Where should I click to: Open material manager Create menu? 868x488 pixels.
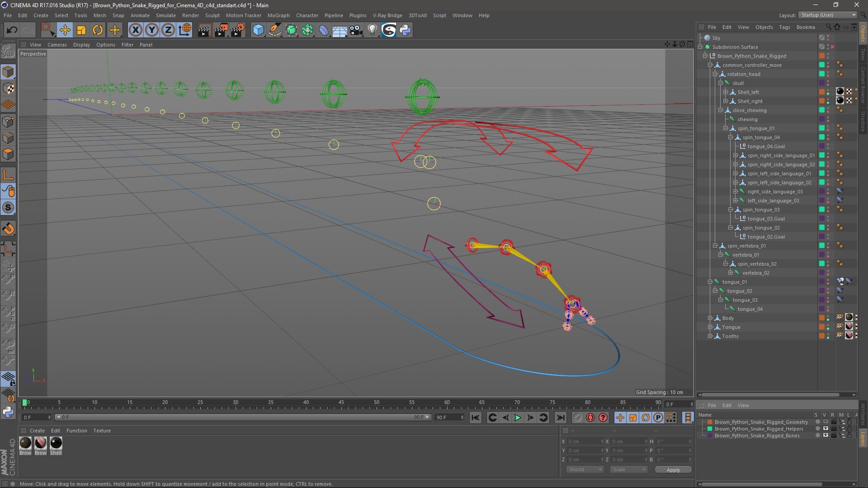pos(37,431)
